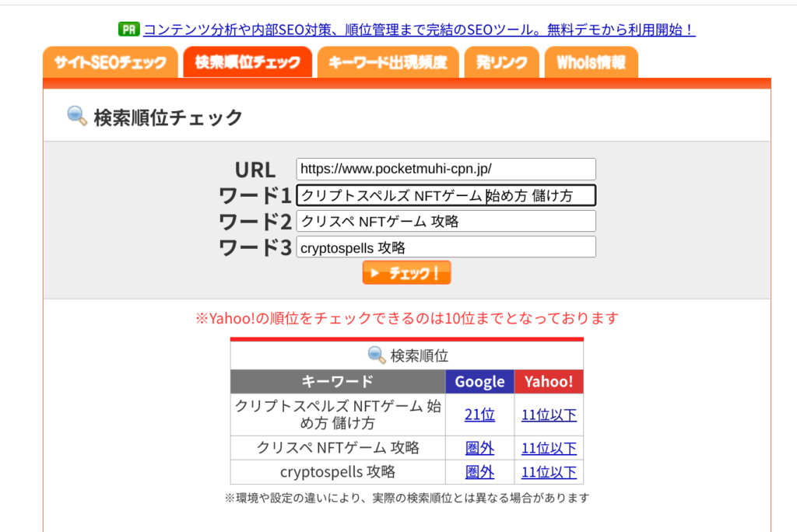797x532 pixels.
Task: Click the Google column header
Action: tap(479, 382)
